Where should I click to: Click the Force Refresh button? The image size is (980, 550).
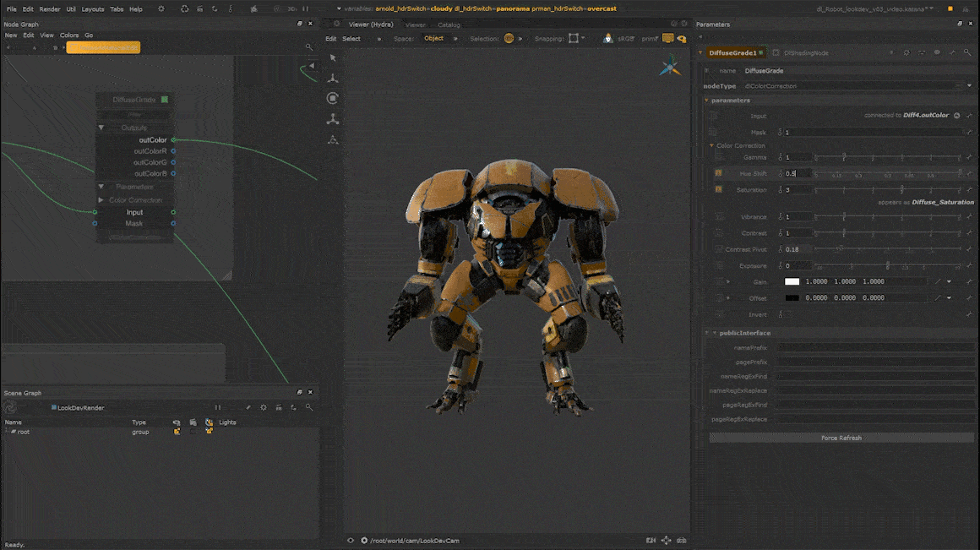[841, 438]
